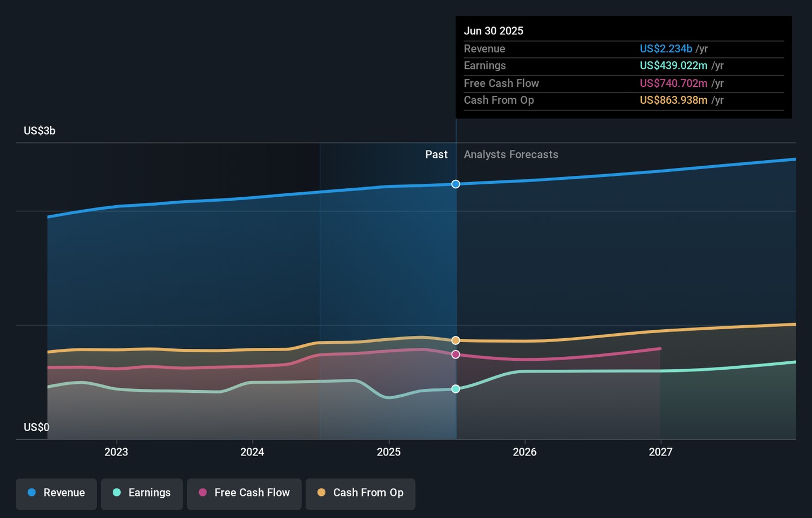Select the orange Cash From Op marker
Image resolution: width=812 pixels, height=518 pixels.
(456, 340)
